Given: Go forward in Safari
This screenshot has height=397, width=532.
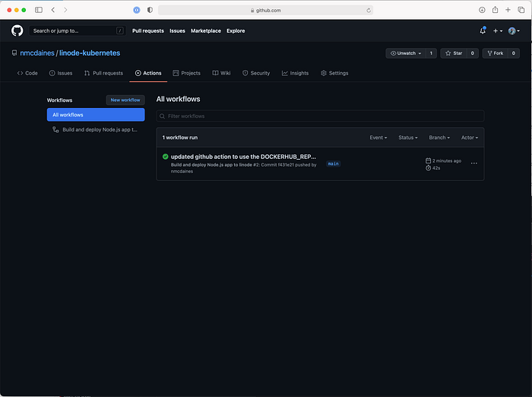Looking at the screenshot, I should [65, 10].
